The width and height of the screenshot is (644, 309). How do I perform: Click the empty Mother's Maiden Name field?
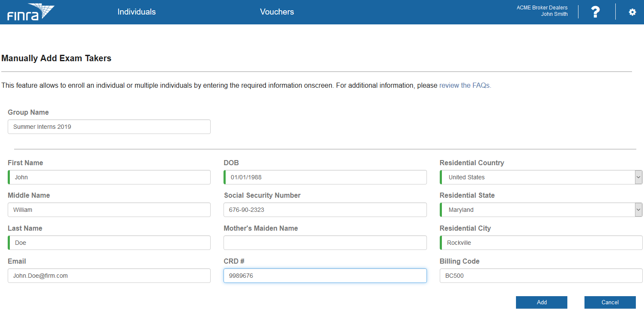click(325, 243)
